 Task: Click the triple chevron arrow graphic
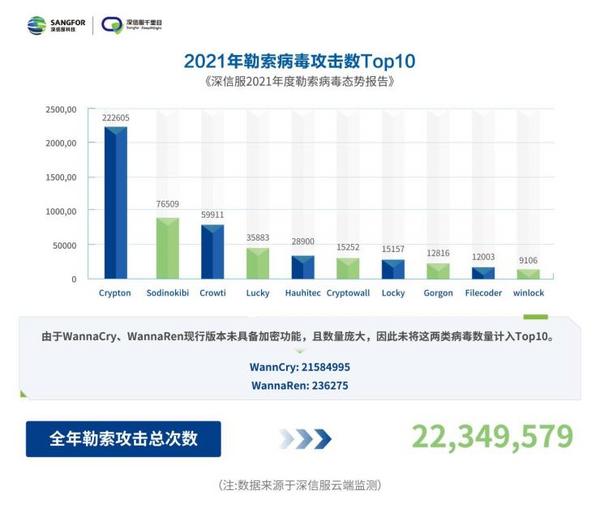(305, 439)
